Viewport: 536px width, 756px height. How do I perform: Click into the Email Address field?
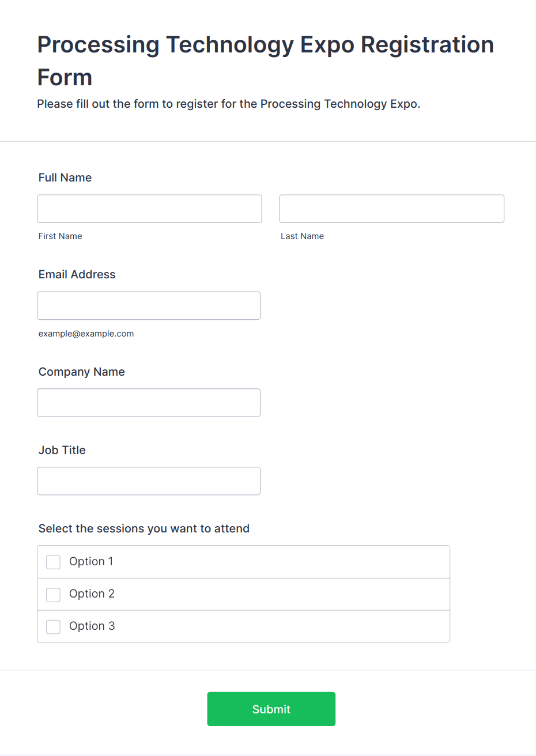click(149, 305)
